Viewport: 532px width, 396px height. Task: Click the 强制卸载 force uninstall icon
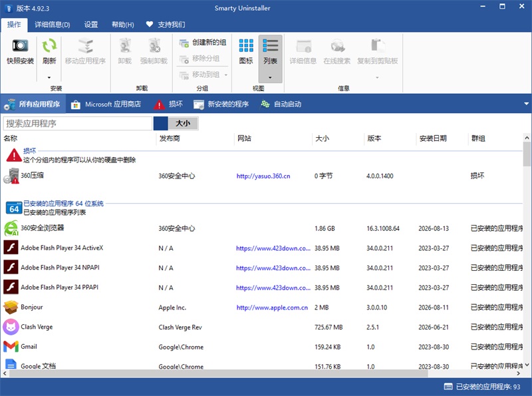click(154, 46)
